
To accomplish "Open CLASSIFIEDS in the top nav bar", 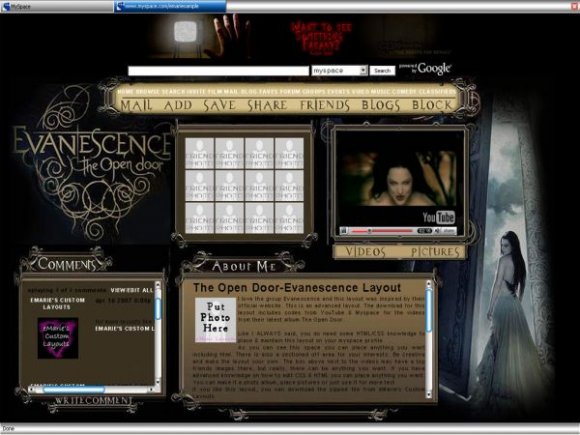I will [x=437, y=91].
